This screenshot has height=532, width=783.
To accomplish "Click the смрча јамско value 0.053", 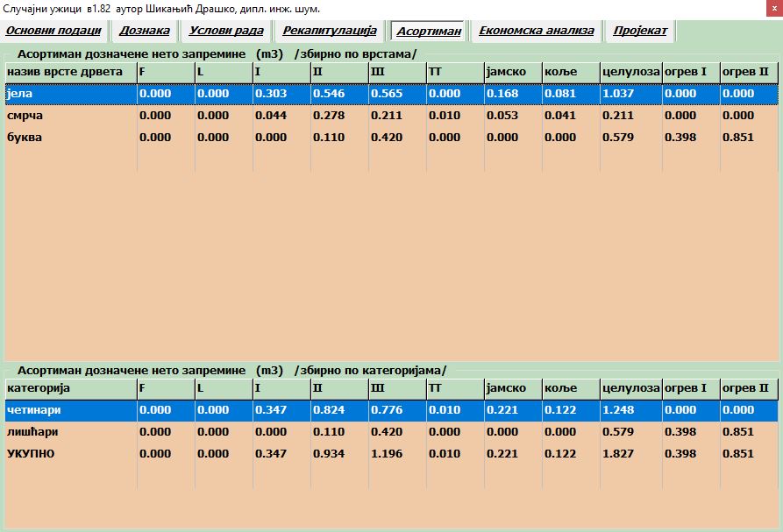I will 503,116.
